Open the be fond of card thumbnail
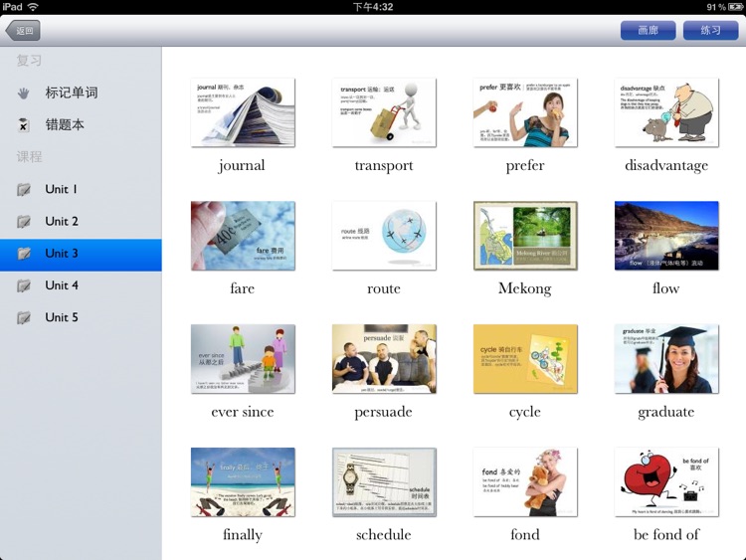The height and width of the screenshot is (560, 746). [x=666, y=482]
